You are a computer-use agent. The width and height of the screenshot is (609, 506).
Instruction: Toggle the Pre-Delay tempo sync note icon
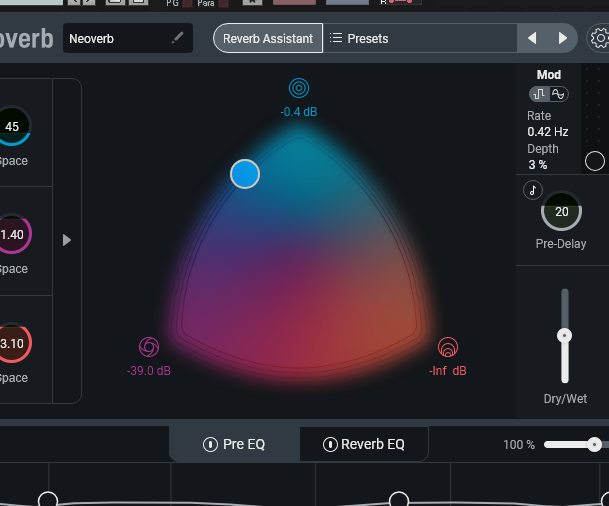point(533,190)
